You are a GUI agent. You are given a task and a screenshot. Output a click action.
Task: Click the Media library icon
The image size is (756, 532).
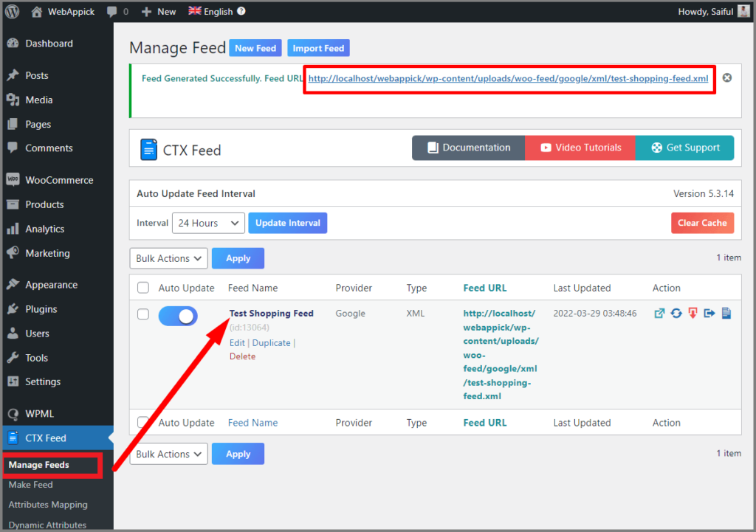coord(13,100)
